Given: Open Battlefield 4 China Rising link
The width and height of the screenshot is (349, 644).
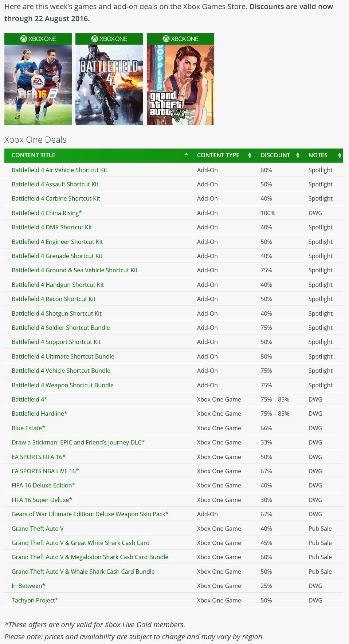Looking at the screenshot, I should click(x=47, y=213).
